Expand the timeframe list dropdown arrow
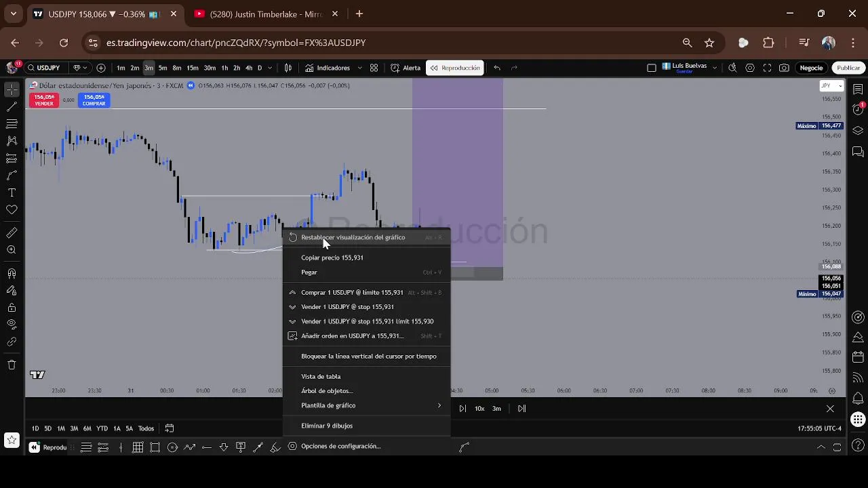This screenshot has height=488, width=868. tap(270, 68)
